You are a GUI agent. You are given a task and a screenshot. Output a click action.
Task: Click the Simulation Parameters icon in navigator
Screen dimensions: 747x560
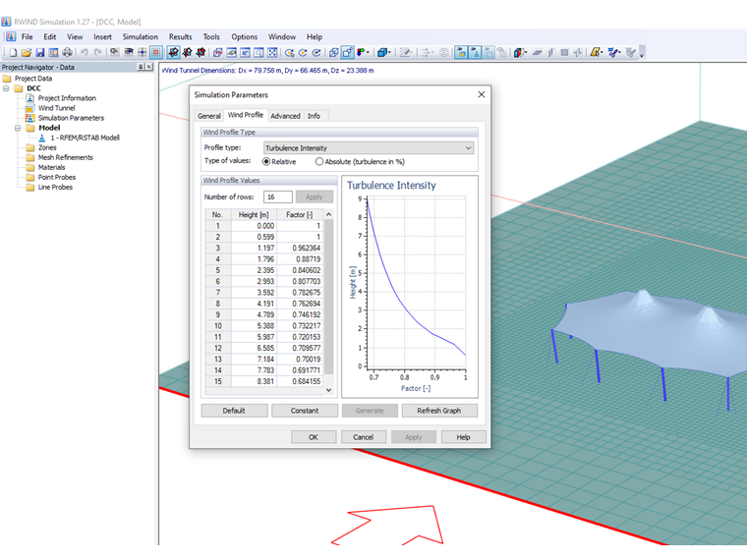(30, 118)
